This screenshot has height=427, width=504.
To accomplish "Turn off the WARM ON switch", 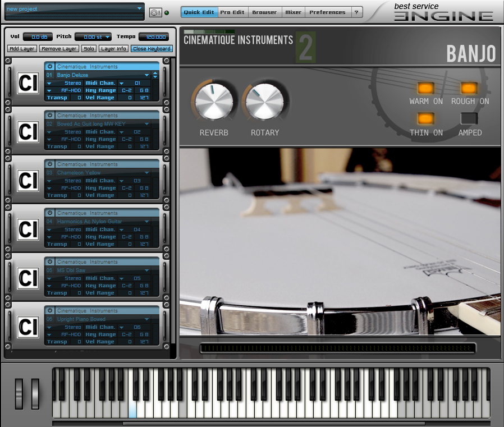I will tap(425, 88).
